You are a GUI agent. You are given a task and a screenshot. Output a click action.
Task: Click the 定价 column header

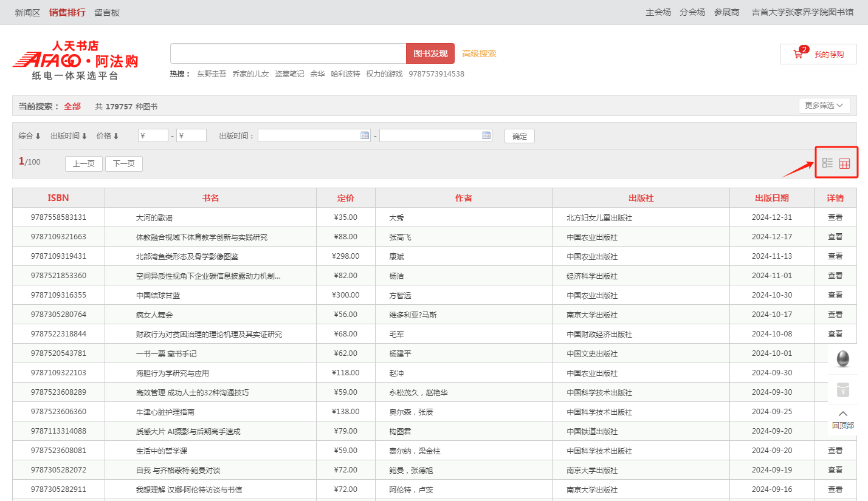346,198
